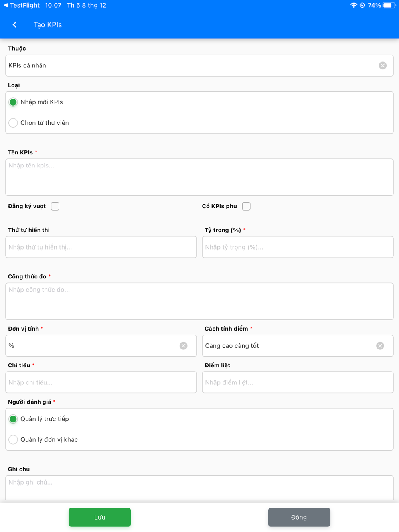The height and width of the screenshot is (532, 399).
Task: Tap the back arrow in header
Action: 15,25
